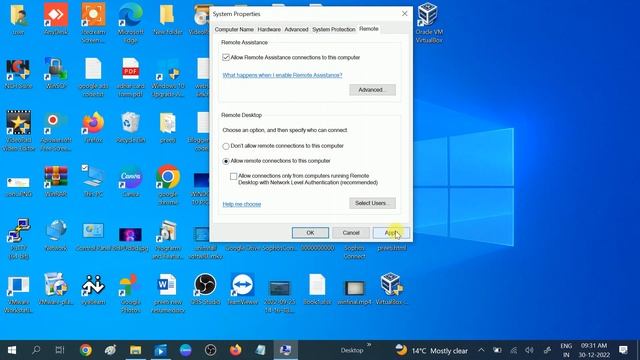Open Task View on the taskbar
Screen dimensions: 640x360
point(60,350)
